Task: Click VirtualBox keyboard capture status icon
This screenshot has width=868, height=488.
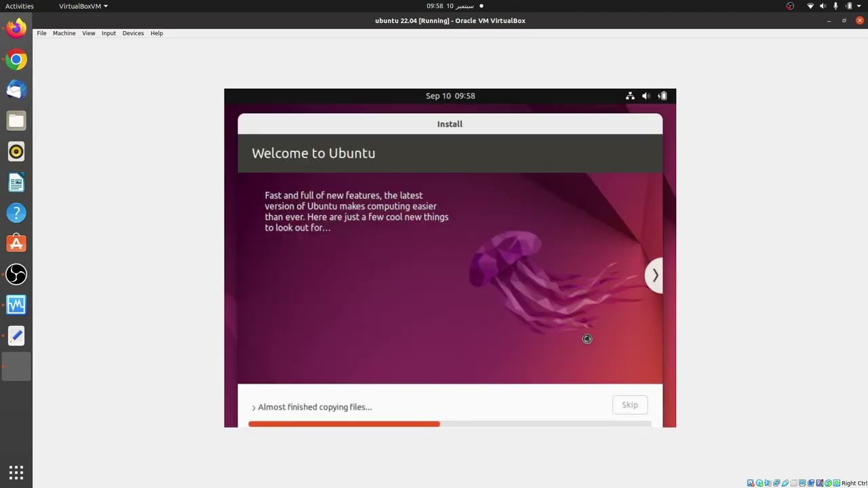Action: pos(836,483)
